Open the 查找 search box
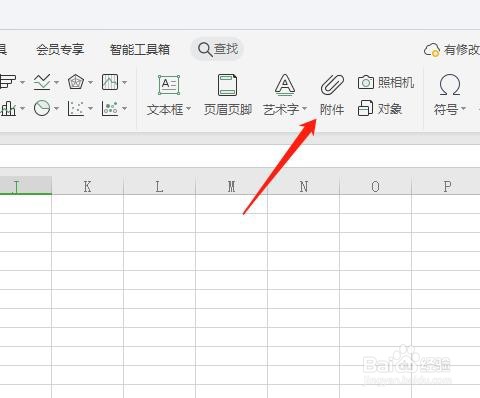 pos(218,49)
